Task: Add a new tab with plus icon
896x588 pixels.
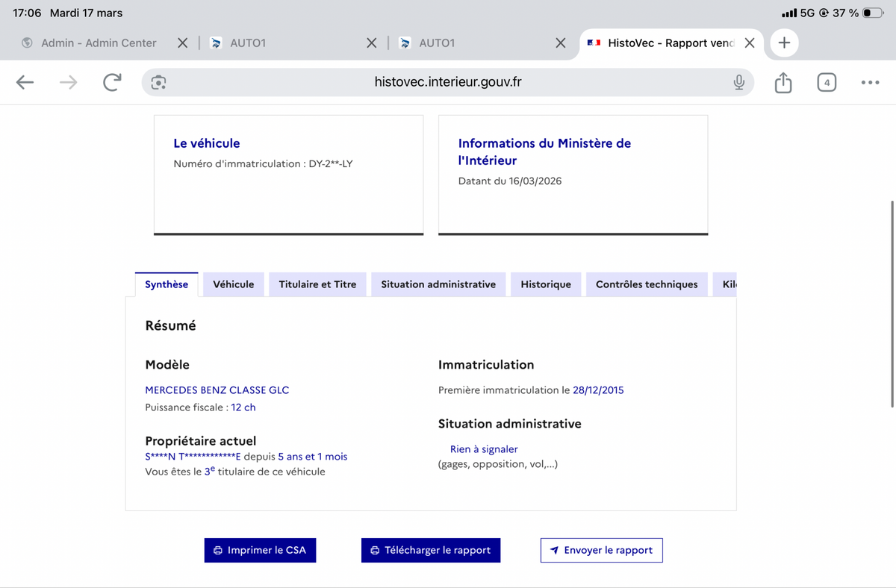Action: 784,43
